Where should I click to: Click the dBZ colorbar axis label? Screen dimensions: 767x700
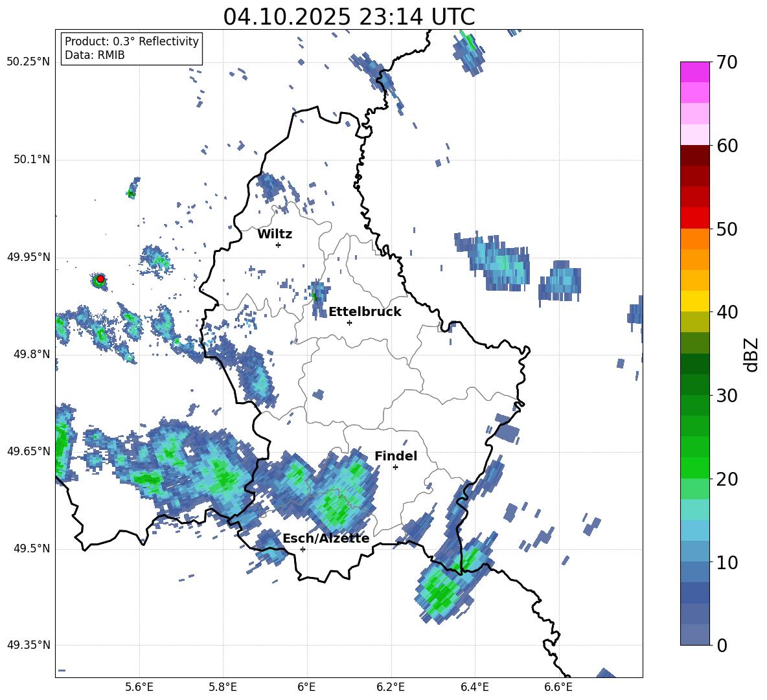point(752,354)
